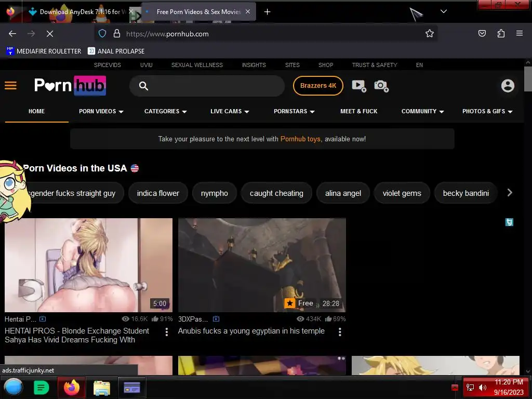Screen dimensions: 532x399
Task: Open the green notes app on the taskbar
Action: coord(42,387)
